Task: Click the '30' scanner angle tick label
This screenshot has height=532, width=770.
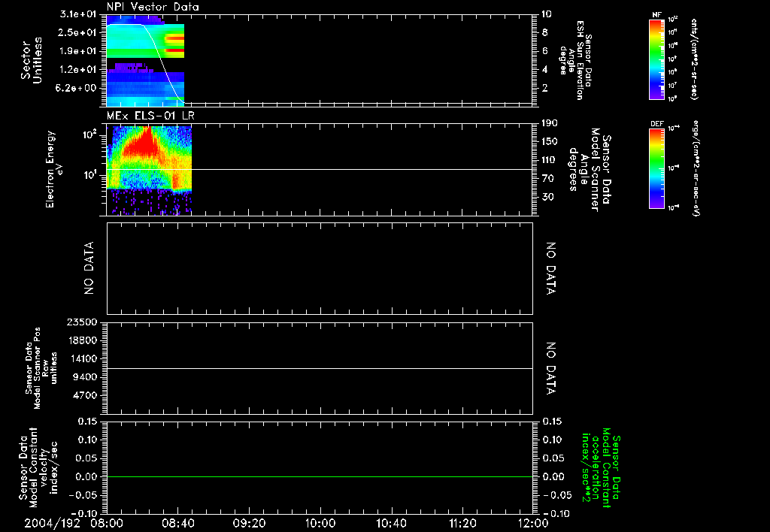Action: pyautogui.click(x=547, y=197)
